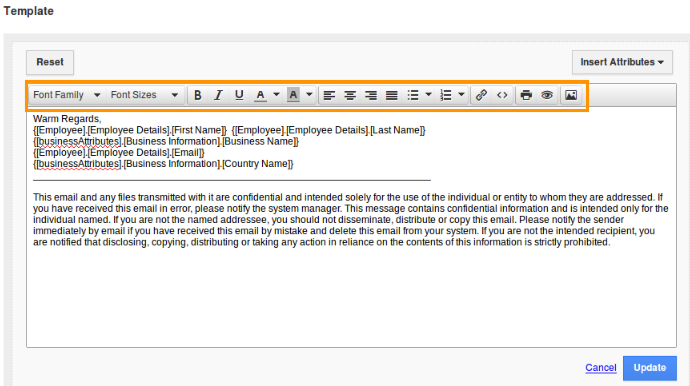The height and width of the screenshot is (386, 690).
Task: Insert a bulleted list
Action: pyautogui.click(x=413, y=95)
